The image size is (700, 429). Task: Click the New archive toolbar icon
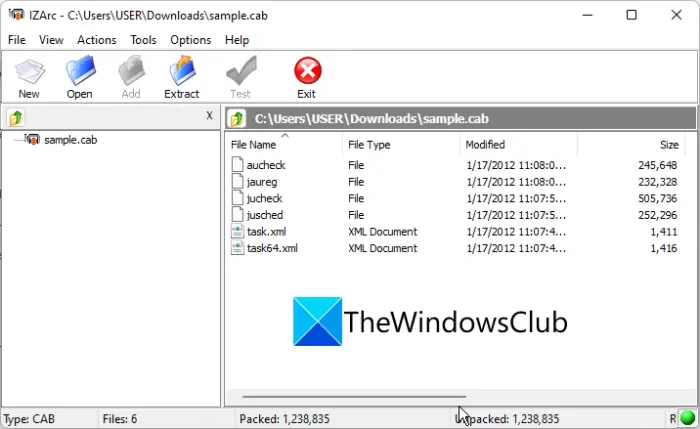point(29,71)
